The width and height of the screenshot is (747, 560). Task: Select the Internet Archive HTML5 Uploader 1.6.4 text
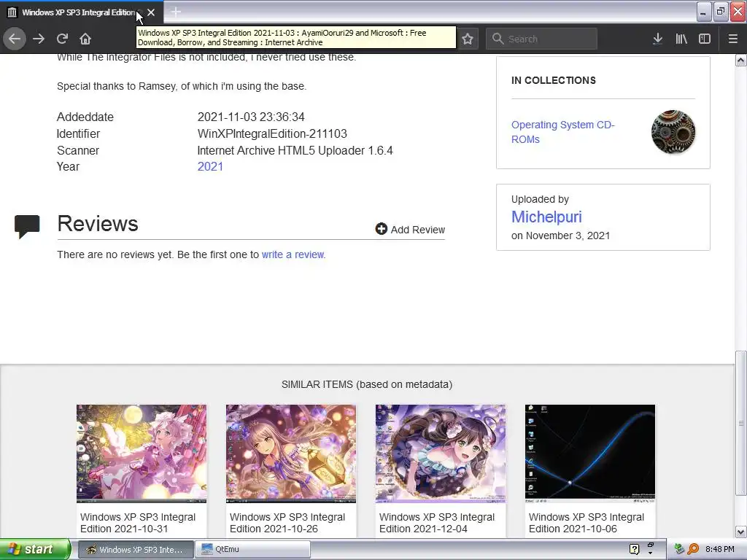click(x=295, y=150)
